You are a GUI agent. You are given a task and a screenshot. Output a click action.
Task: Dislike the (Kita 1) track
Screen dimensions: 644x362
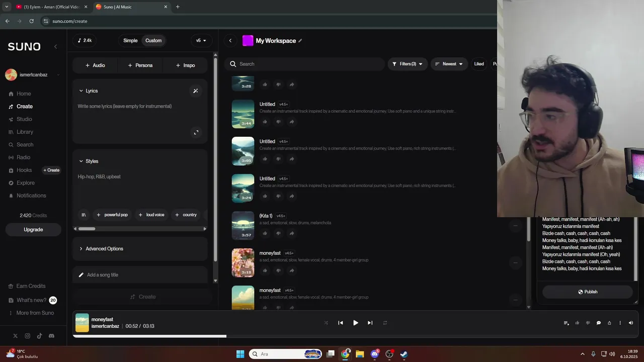[x=278, y=233]
